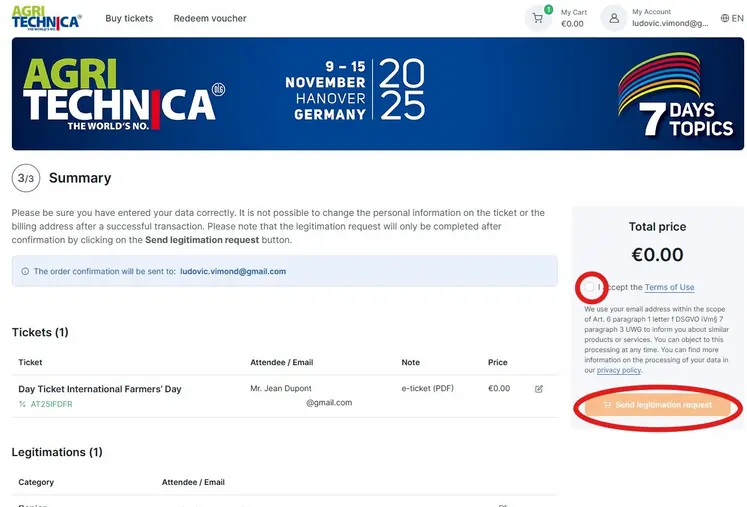This screenshot has width=747, height=507.
Task: Click the globe language icon
Action: point(724,18)
